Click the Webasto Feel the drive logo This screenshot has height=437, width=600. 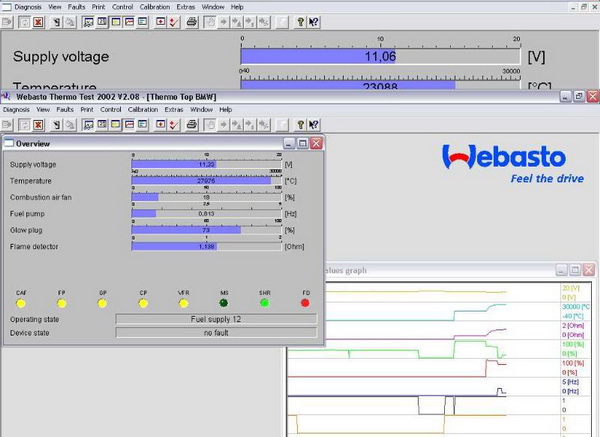(x=513, y=164)
